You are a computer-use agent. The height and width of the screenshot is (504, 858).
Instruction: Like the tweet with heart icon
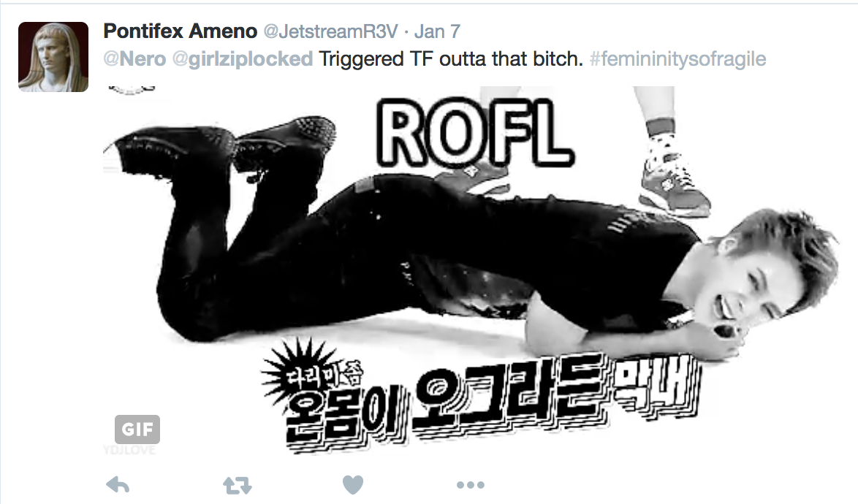[353, 484]
